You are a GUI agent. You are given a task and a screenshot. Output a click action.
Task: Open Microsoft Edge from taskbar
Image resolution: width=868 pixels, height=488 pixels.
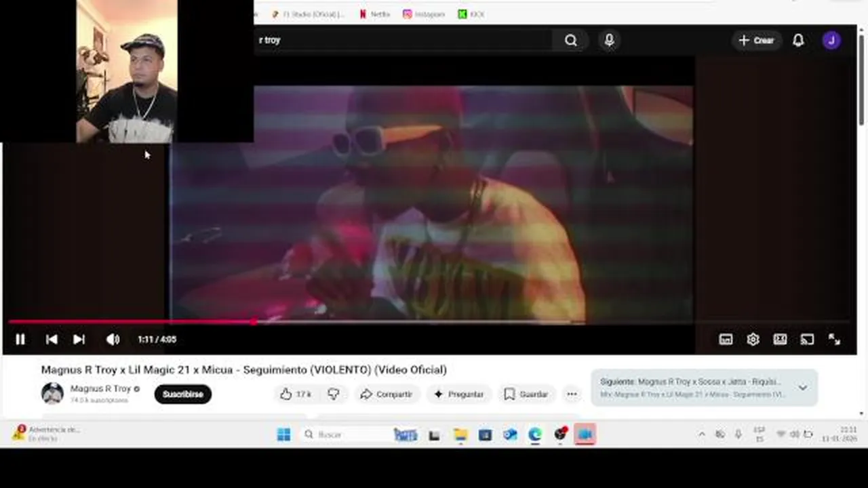(535, 434)
